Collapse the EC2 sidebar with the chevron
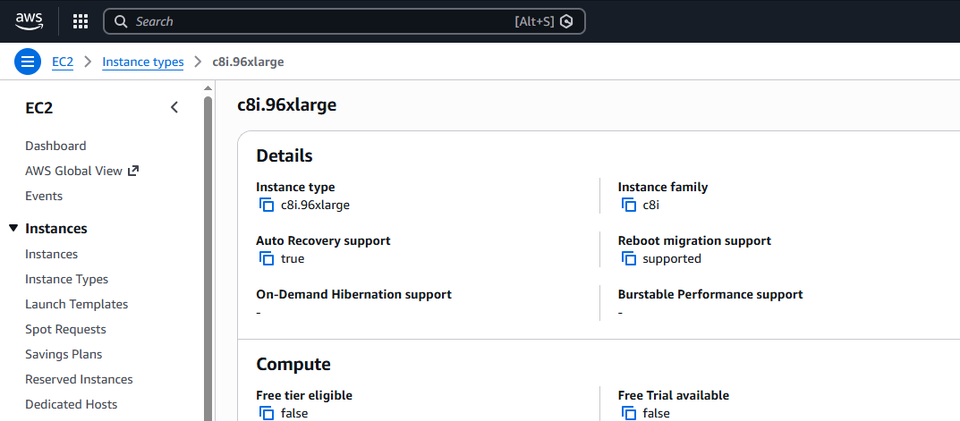 (x=174, y=108)
